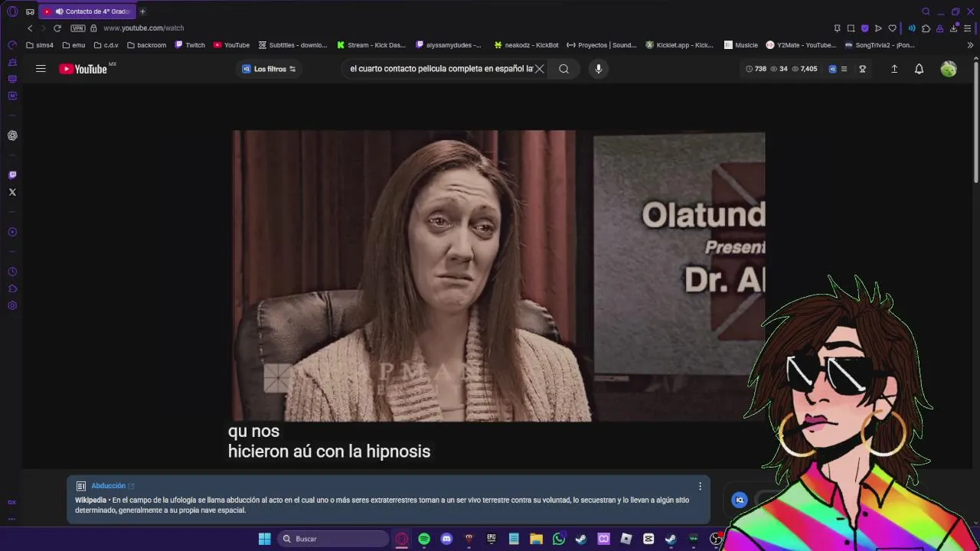Open the trophy icon in YouTube header
Image resolution: width=980 pixels, height=551 pixels.
863,69
